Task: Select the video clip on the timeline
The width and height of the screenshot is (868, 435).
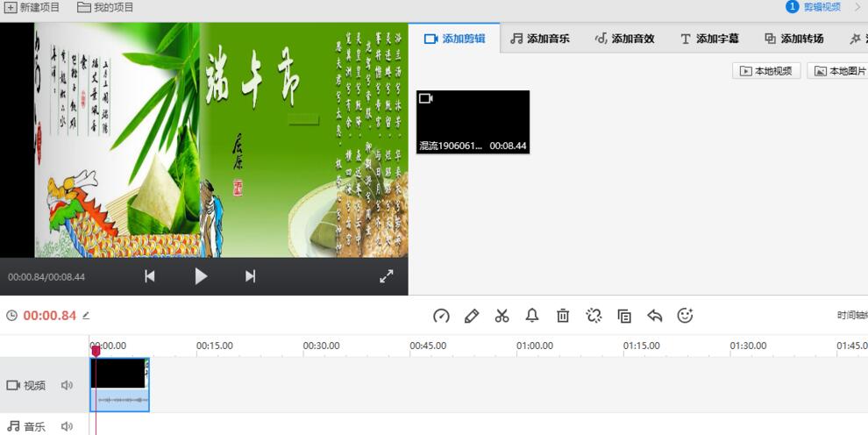Action: (x=119, y=385)
